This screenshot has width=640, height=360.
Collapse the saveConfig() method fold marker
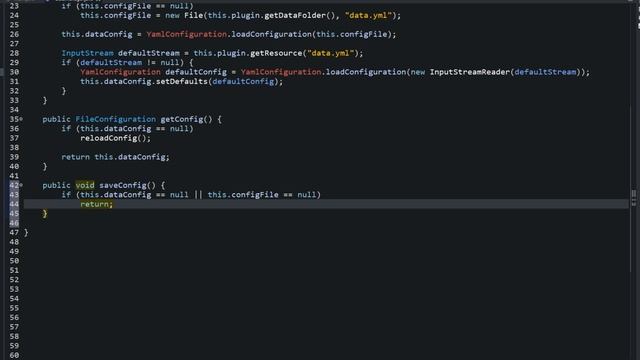coord(21,185)
